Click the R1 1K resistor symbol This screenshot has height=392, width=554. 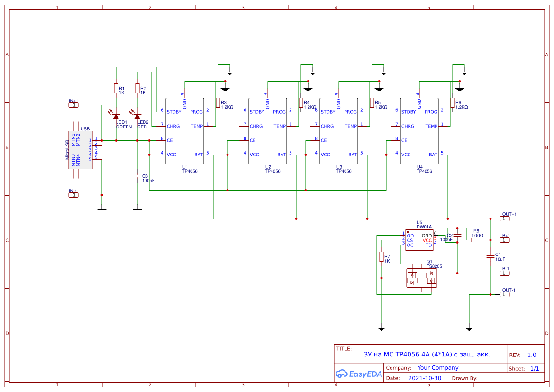coord(116,88)
